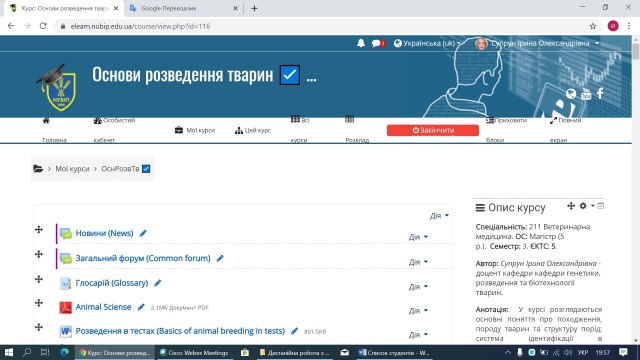Screen dimensions: 640x360
Task: Open Всі курси navigation item
Action: click(300, 130)
